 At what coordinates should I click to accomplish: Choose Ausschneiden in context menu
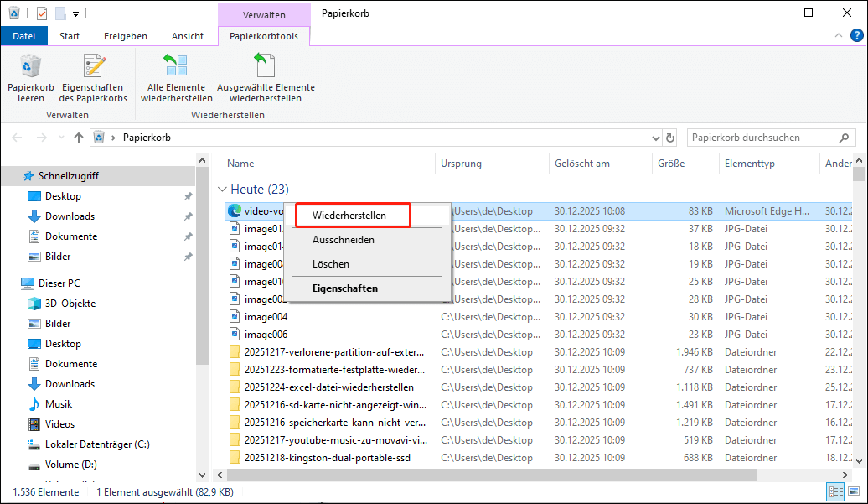click(x=344, y=240)
